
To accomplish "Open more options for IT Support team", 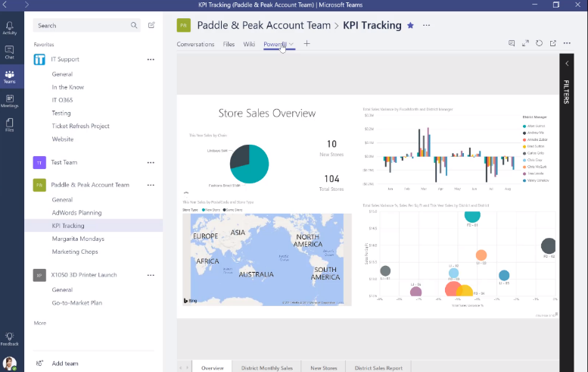I will click(x=151, y=59).
